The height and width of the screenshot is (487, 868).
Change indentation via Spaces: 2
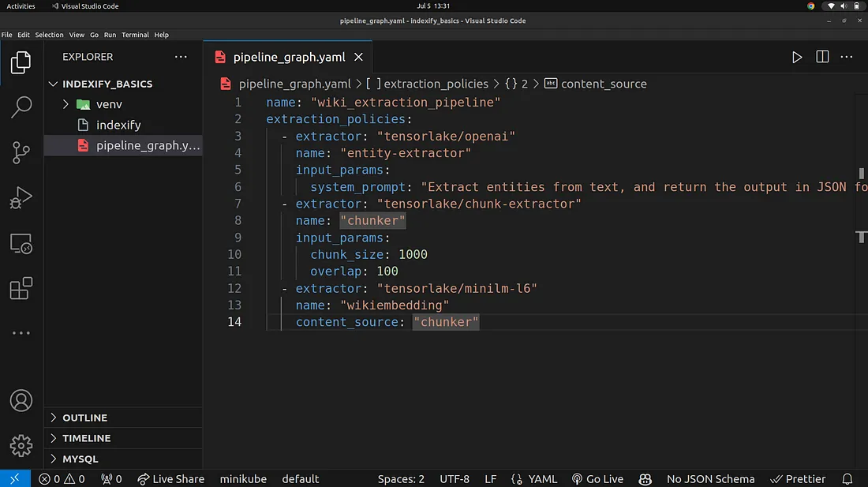[401, 478]
